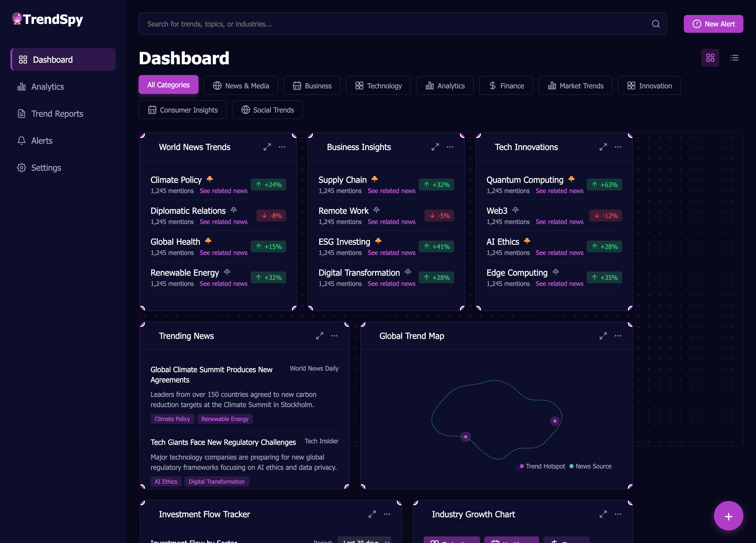Expand the World News Trends widget
This screenshot has height=543, width=756.
[x=267, y=147]
